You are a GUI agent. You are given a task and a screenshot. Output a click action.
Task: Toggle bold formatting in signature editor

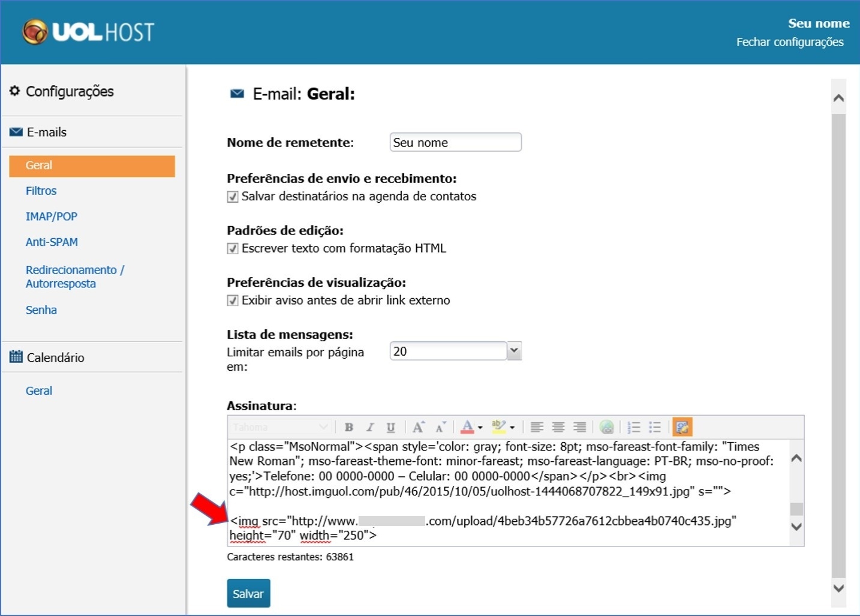tap(348, 427)
